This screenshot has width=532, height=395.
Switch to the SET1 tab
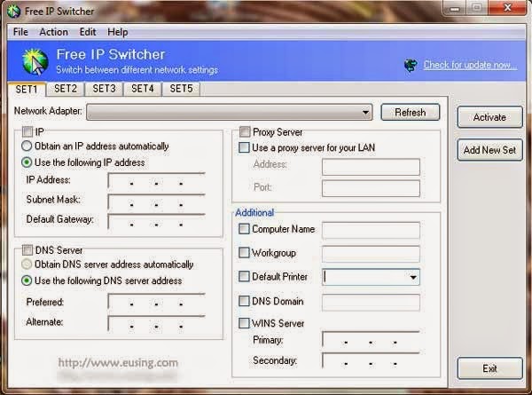pyautogui.click(x=27, y=90)
